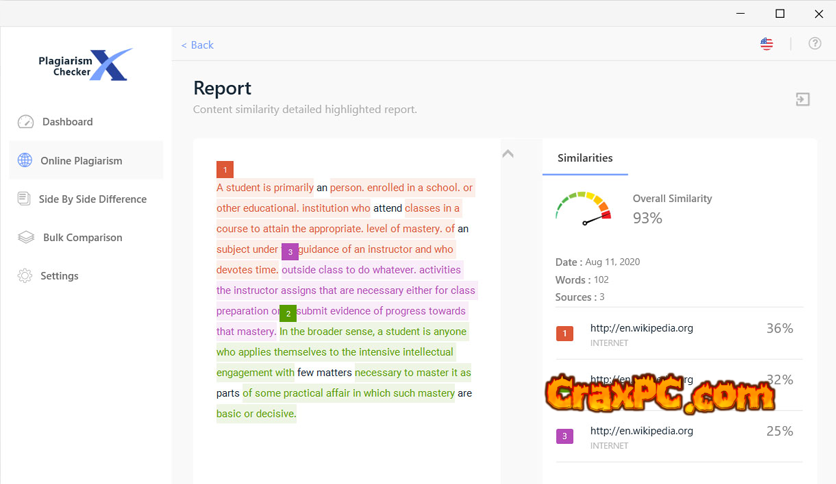Click green source marker 2 in text
This screenshot has width=836, height=484.
pos(288,313)
